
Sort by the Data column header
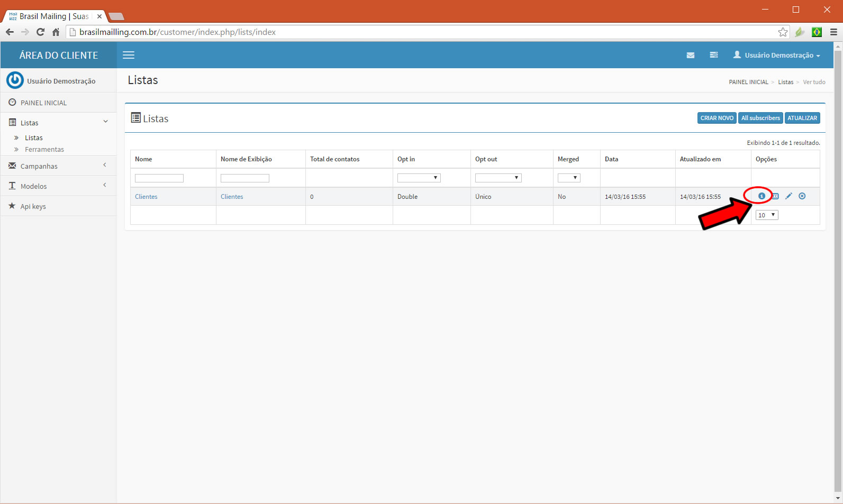point(611,159)
